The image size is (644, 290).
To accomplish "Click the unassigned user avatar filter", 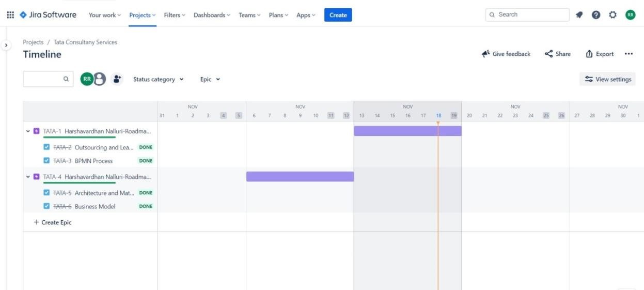I will point(100,79).
